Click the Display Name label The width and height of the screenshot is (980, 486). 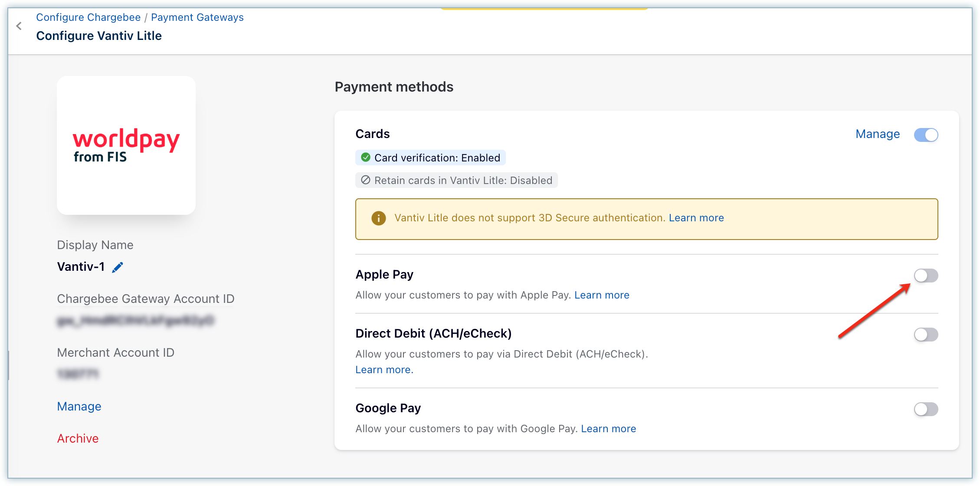pos(95,245)
